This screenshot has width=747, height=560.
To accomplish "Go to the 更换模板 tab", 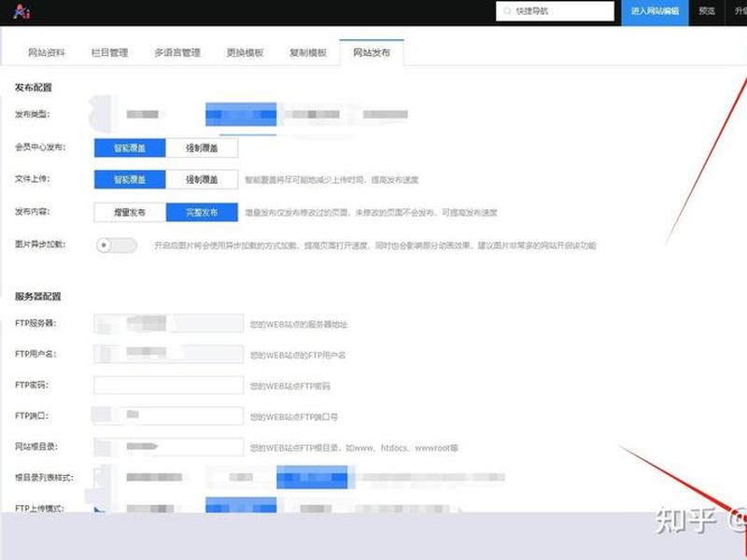I will coord(245,53).
